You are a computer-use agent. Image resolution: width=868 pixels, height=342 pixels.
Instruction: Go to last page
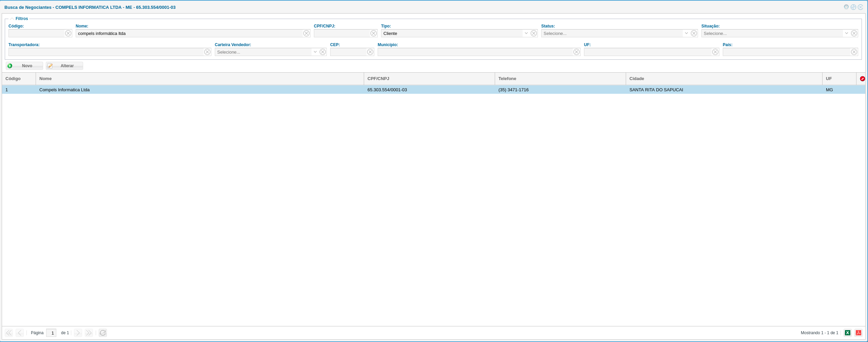tap(89, 333)
